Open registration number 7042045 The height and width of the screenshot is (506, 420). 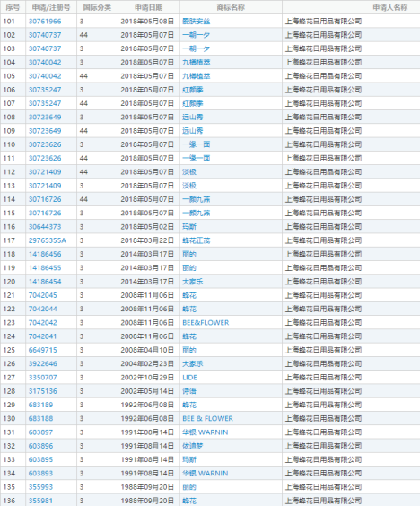tap(42, 295)
